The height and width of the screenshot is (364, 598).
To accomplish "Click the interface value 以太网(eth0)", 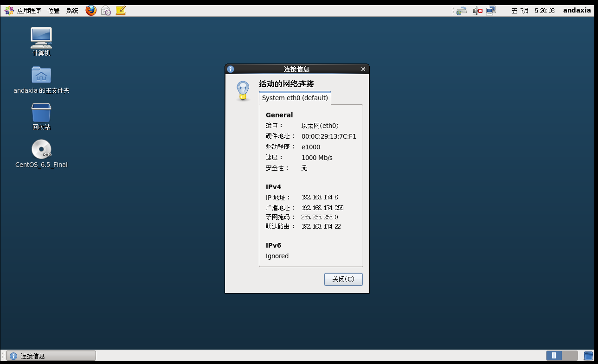I will coord(320,126).
